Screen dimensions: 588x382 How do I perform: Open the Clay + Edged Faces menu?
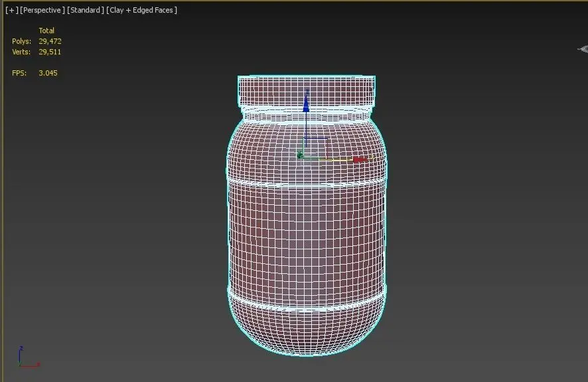pos(141,10)
